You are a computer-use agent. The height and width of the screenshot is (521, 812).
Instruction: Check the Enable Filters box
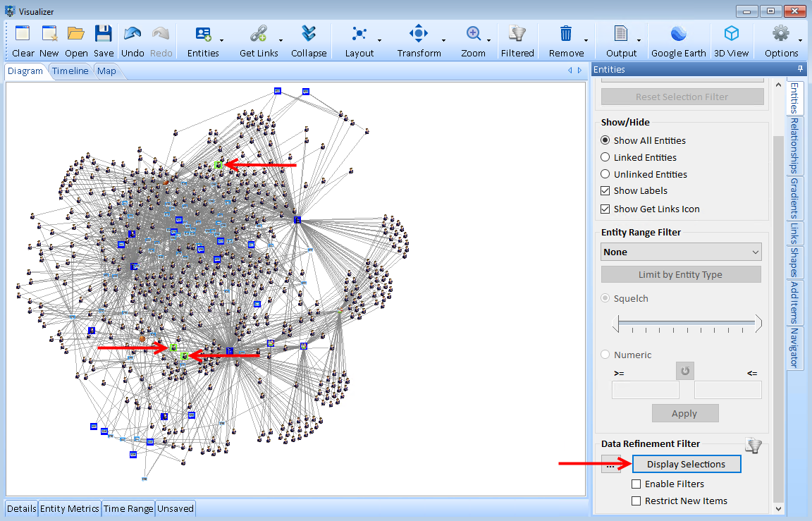[636, 484]
